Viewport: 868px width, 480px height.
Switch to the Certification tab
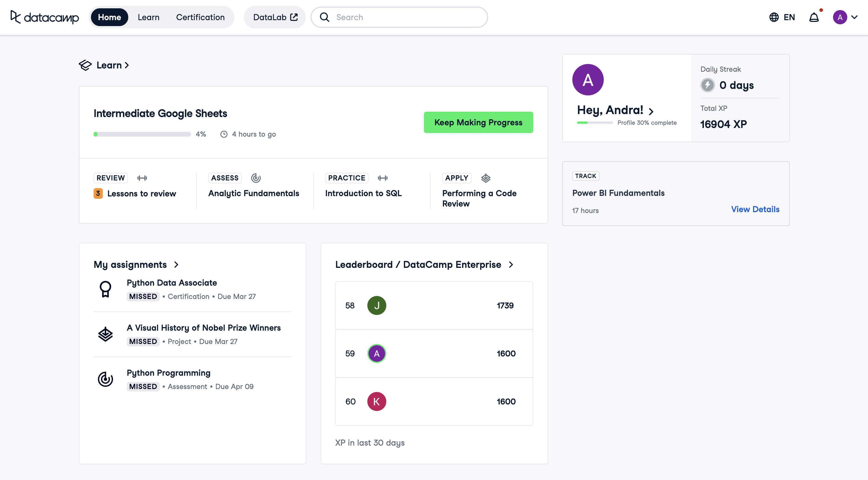click(x=200, y=17)
